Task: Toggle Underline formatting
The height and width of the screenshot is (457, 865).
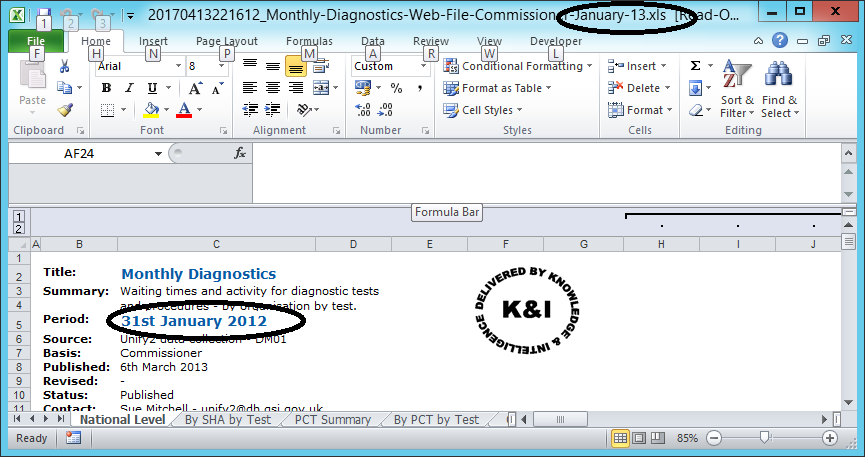Action: (x=152, y=88)
